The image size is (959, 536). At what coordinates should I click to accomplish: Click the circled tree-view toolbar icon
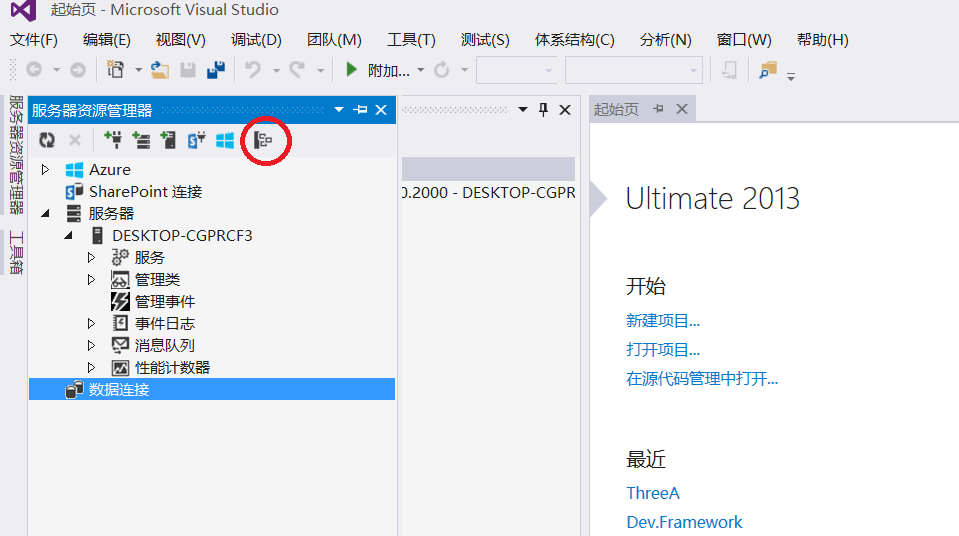coord(264,141)
